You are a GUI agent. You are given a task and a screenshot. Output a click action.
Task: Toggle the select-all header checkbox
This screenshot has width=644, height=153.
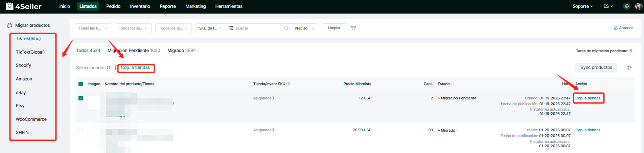(x=81, y=84)
